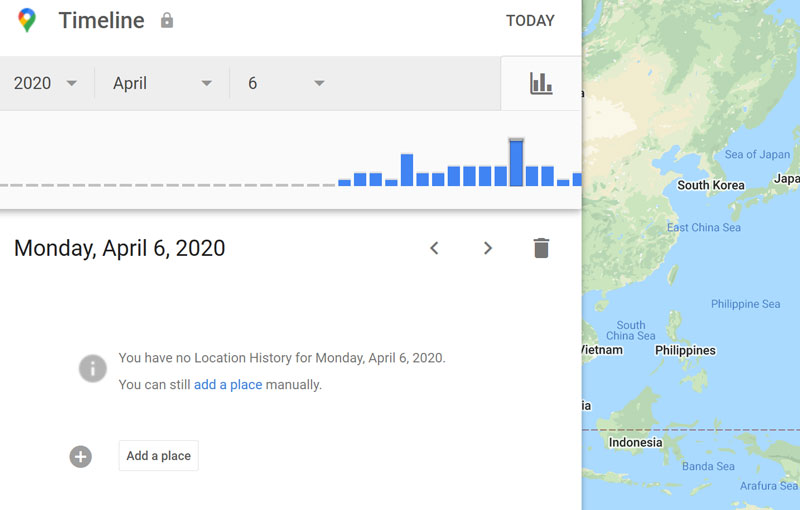The image size is (800, 510).
Task: Toggle the bar chart histogram icon
Action: [x=541, y=84]
